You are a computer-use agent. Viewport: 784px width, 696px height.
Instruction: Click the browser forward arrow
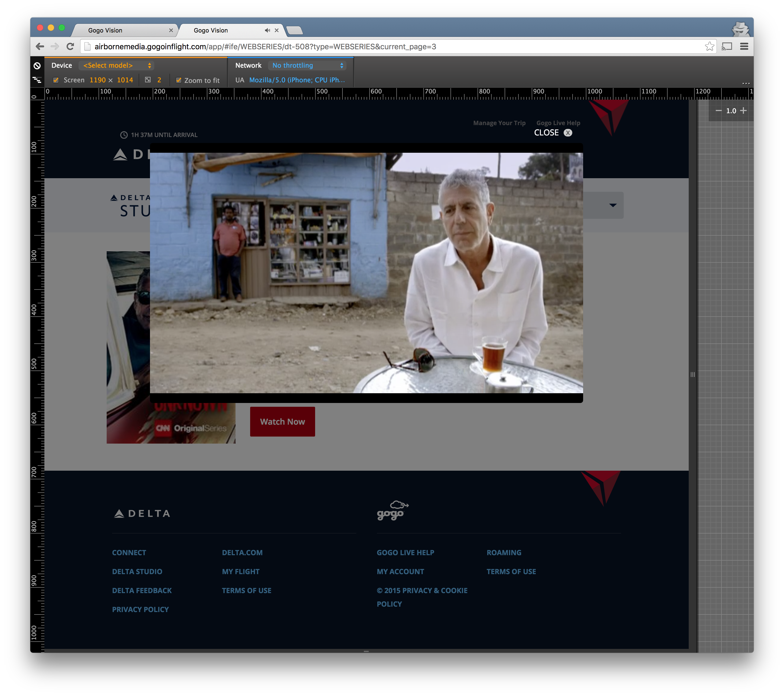pos(55,46)
